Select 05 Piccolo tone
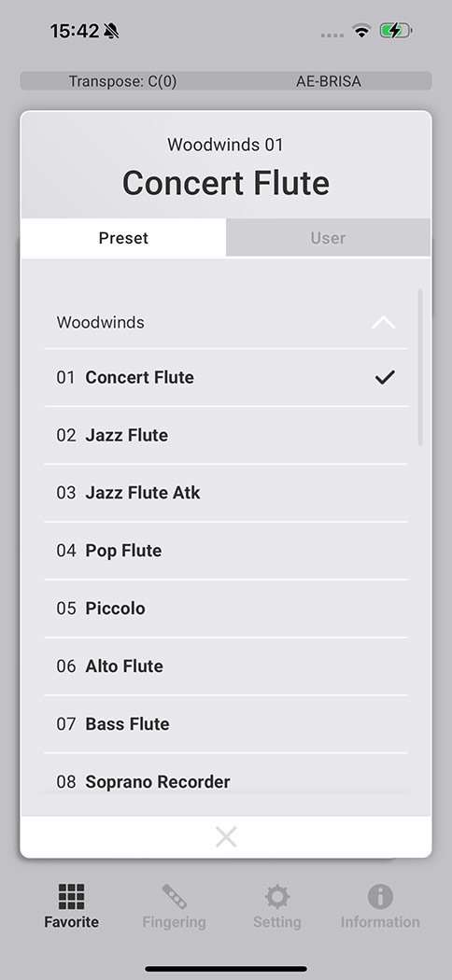The height and width of the screenshot is (980, 452). 226,609
